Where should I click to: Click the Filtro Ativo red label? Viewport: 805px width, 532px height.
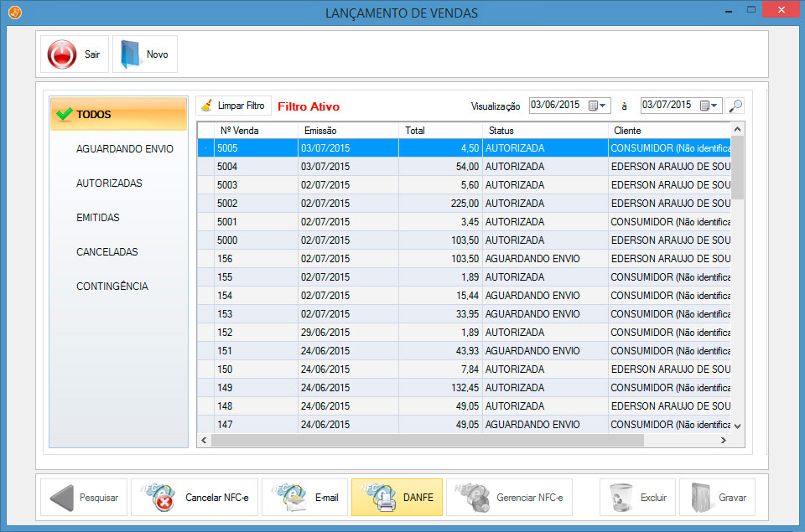click(x=309, y=106)
